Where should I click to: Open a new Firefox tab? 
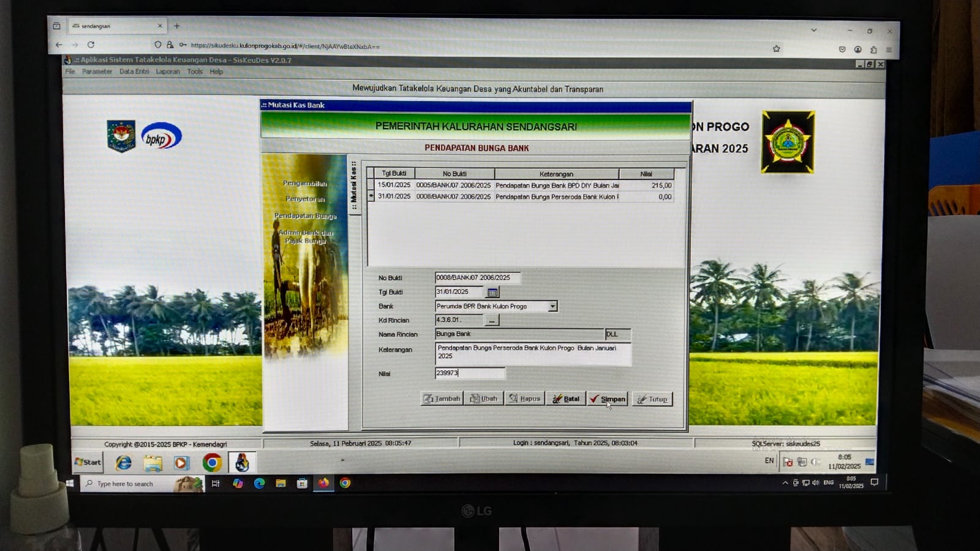click(x=177, y=26)
